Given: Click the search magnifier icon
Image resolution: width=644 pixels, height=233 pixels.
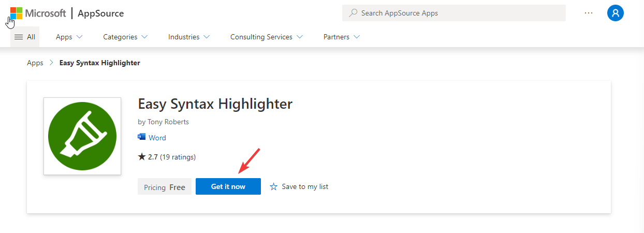Looking at the screenshot, I should pyautogui.click(x=353, y=13).
